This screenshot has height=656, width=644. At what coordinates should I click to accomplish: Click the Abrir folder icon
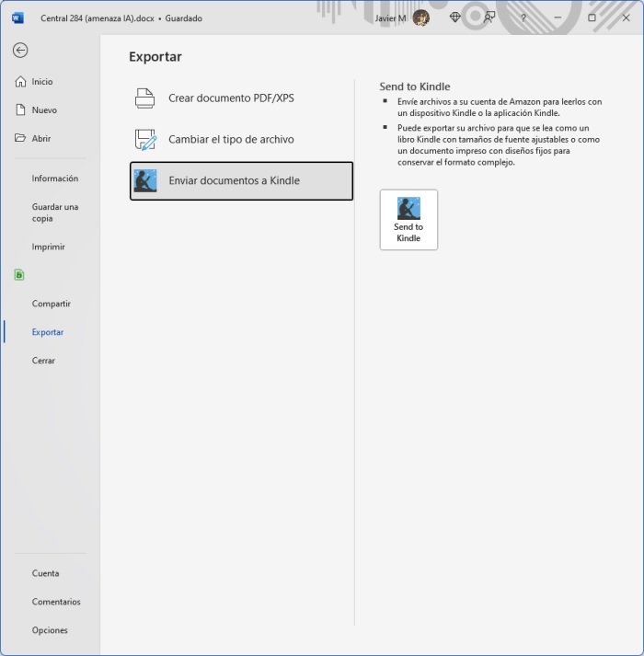[20, 138]
